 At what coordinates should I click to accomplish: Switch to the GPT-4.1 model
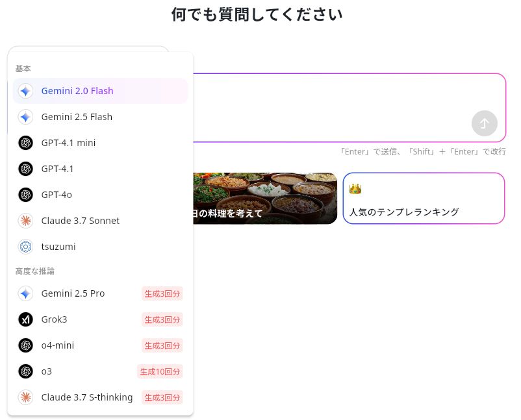(100, 169)
